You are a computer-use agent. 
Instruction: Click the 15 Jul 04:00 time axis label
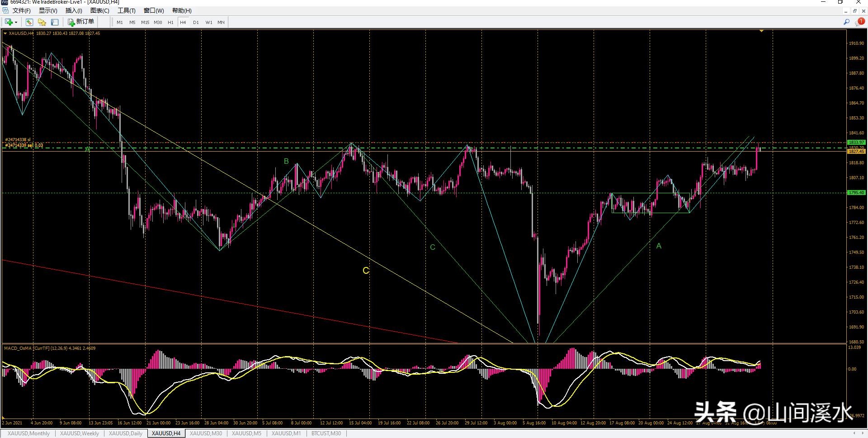point(360,423)
